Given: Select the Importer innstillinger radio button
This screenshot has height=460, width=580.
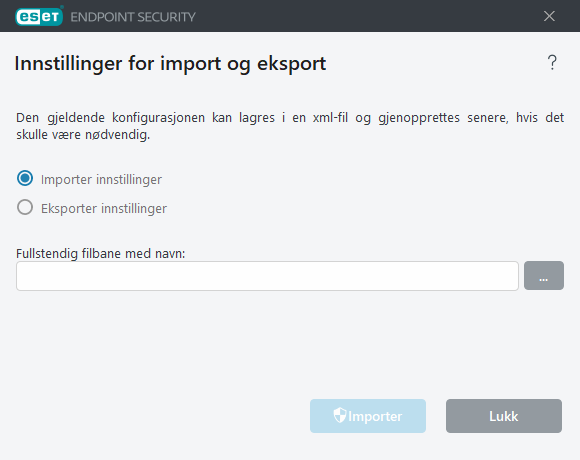Looking at the screenshot, I should 25,178.
